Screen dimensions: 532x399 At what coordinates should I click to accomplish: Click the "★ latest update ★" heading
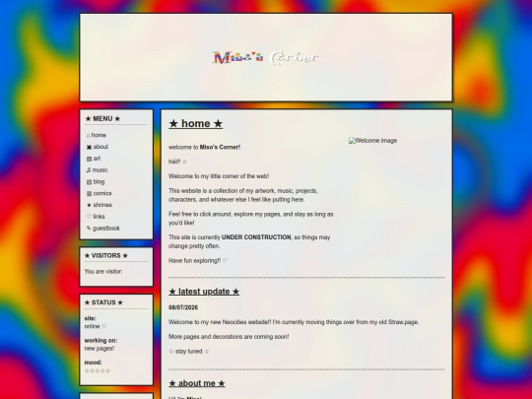(x=204, y=292)
